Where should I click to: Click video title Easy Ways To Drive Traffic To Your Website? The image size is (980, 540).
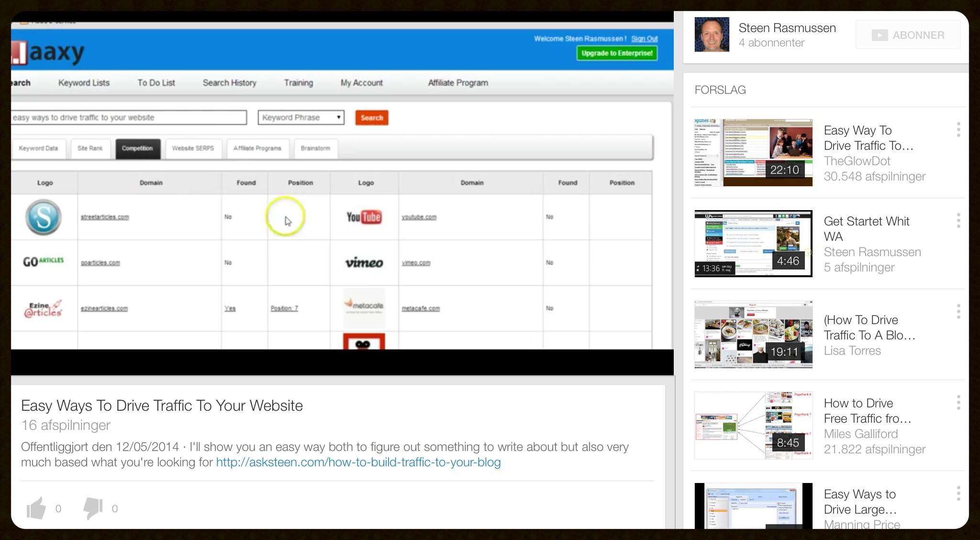pyautogui.click(x=162, y=405)
